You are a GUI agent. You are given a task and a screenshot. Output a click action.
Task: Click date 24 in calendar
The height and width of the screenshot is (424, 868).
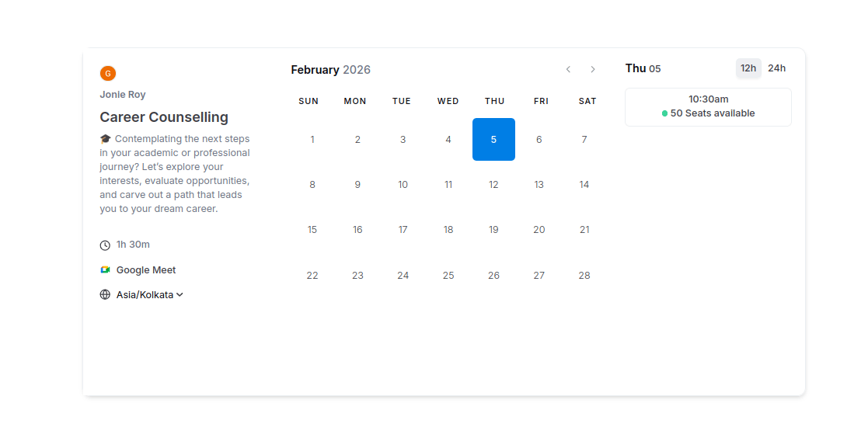point(403,276)
